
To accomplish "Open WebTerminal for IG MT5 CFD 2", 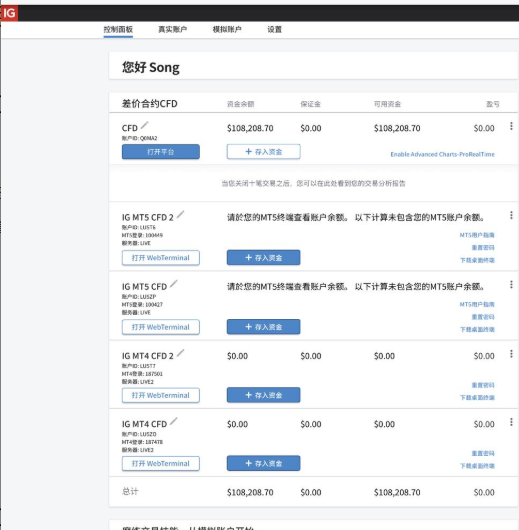I will click(161, 258).
